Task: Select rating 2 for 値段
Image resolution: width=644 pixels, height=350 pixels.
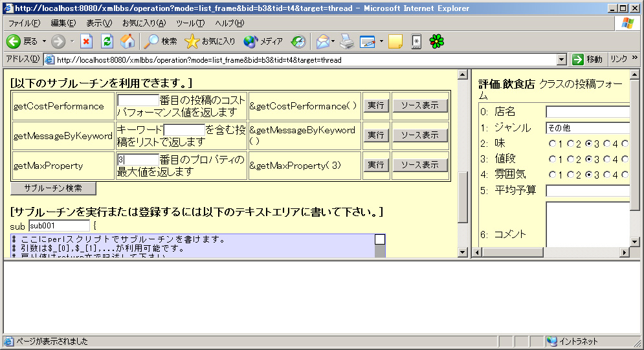Action: (570, 159)
